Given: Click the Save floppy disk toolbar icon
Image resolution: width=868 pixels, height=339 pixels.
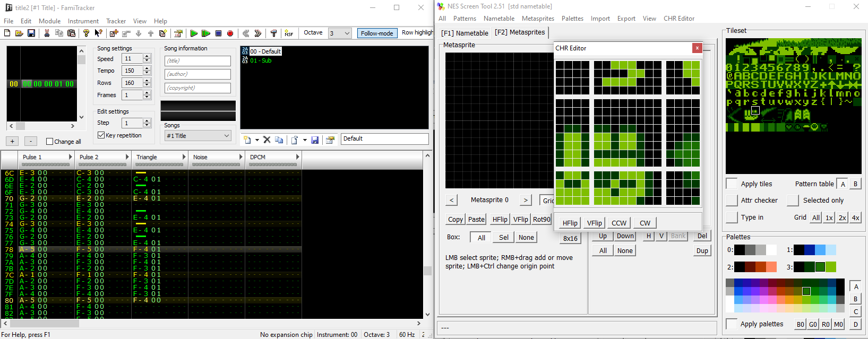Looking at the screenshot, I should tap(31, 33).
